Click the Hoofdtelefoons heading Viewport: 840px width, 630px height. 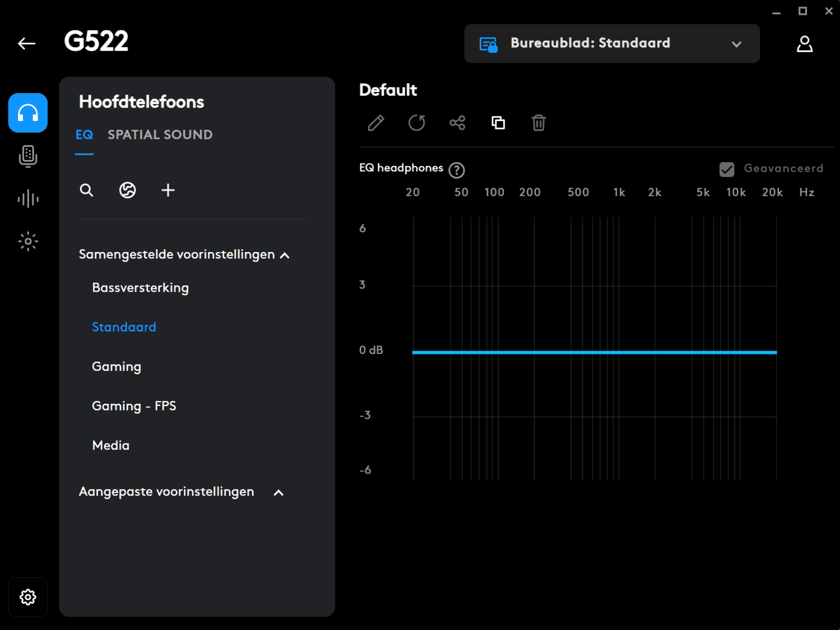point(142,102)
